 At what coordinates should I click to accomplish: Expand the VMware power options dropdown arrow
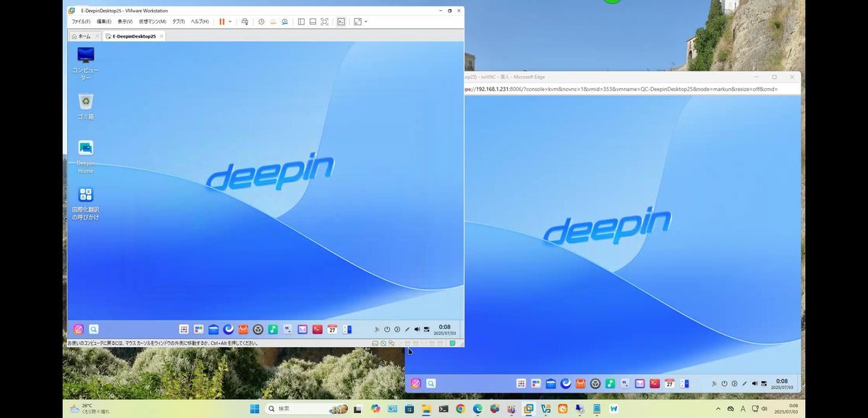pos(230,22)
